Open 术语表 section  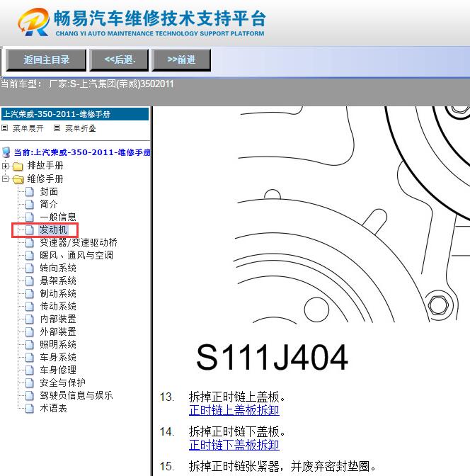(53, 408)
